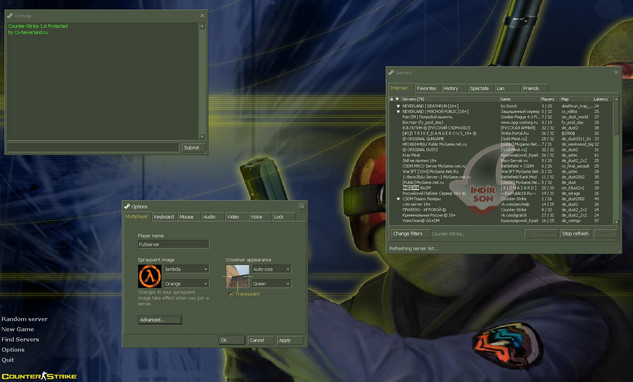Toggle the Translucent crosshair checkbox
Image resolution: width=633 pixels, height=382 pixels.
(231, 294)
